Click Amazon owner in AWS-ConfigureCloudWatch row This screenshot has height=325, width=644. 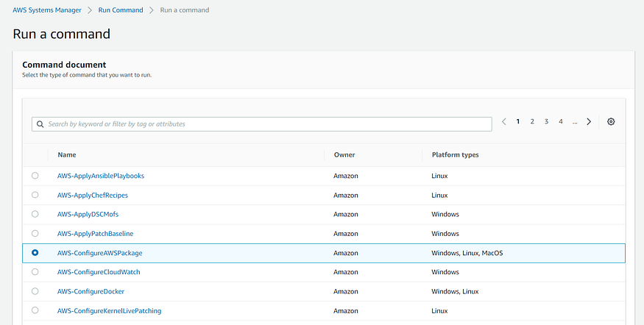point(346,272)
